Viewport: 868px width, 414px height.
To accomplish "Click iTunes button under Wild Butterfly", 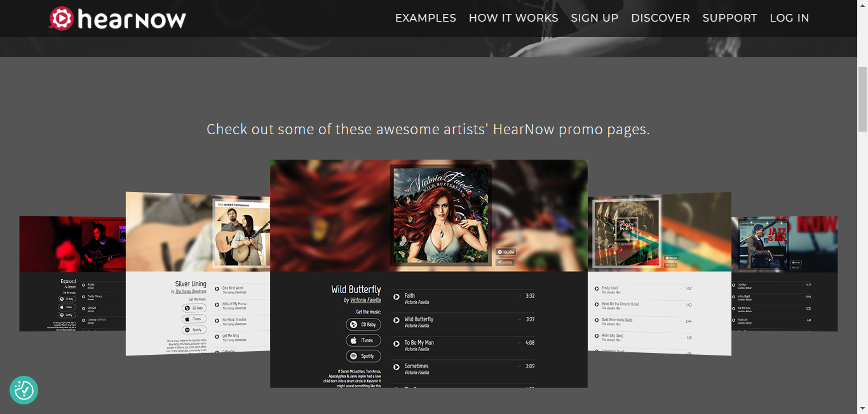I will pos(363,340).
